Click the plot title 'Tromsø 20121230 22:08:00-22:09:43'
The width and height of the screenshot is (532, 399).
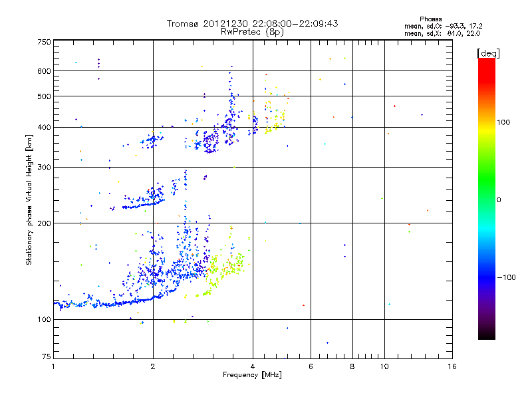pos(252,23)
